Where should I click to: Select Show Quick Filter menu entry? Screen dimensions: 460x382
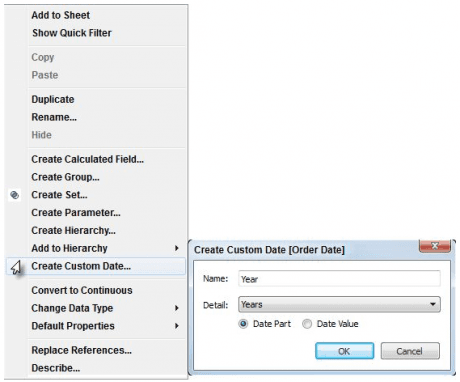coord(72,33)
